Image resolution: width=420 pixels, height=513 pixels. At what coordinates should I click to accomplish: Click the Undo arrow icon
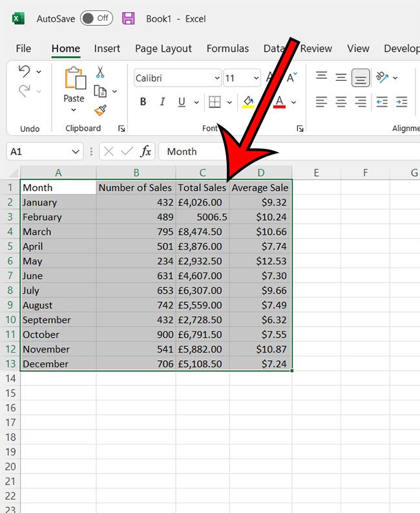25,71
